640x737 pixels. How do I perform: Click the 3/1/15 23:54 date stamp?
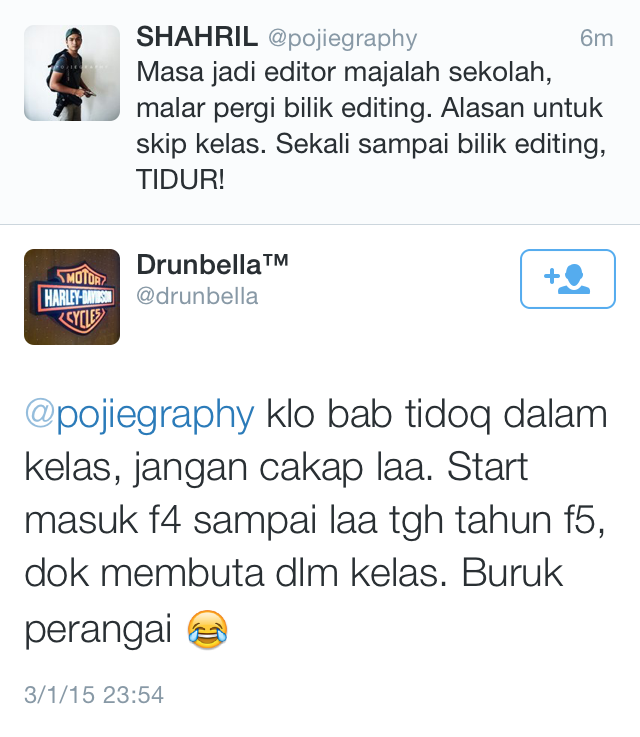pos(94,695)
